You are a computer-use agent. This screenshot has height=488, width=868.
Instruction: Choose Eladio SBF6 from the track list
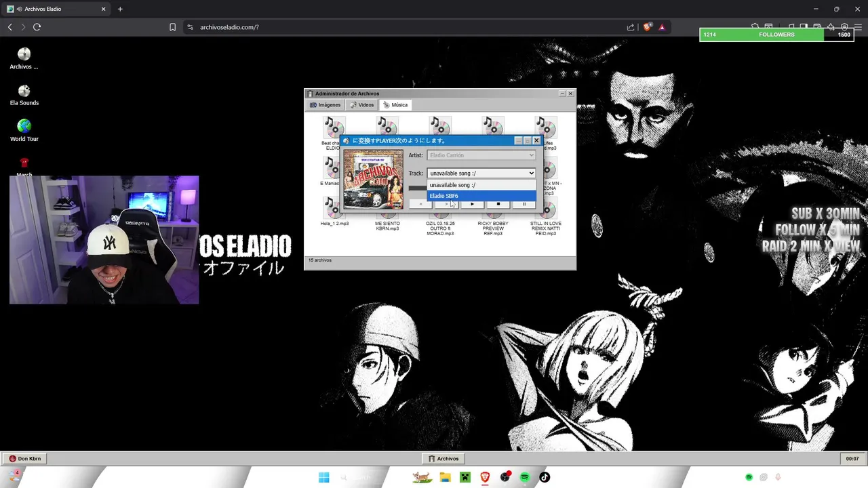481,196
